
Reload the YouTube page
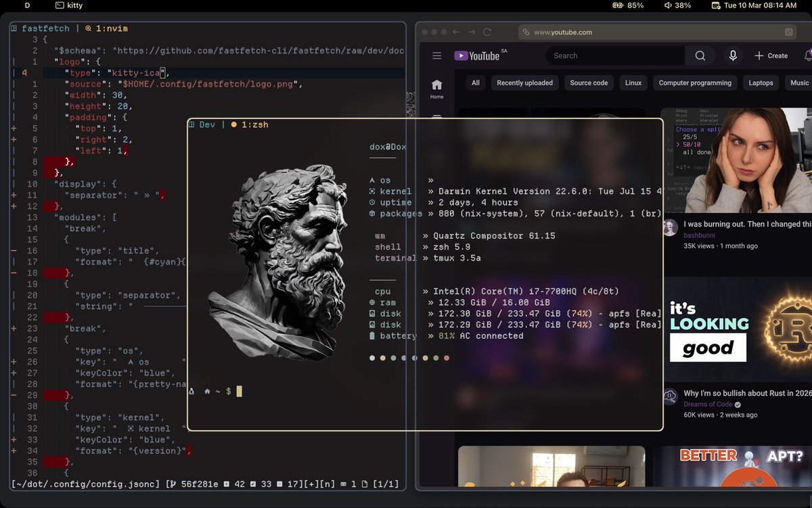tap(487, 32)
